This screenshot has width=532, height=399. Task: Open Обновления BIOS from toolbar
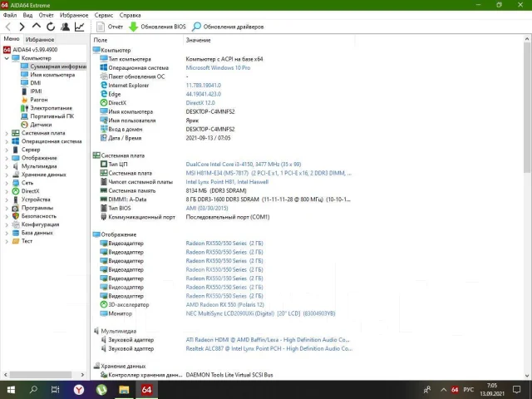(157, 27)
